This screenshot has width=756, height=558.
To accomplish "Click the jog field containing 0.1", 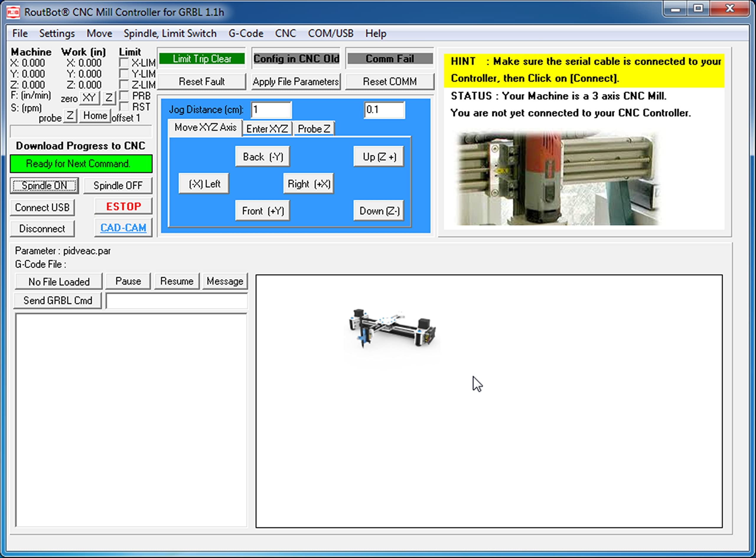I will pyautogui.click(x=384, y=110).
